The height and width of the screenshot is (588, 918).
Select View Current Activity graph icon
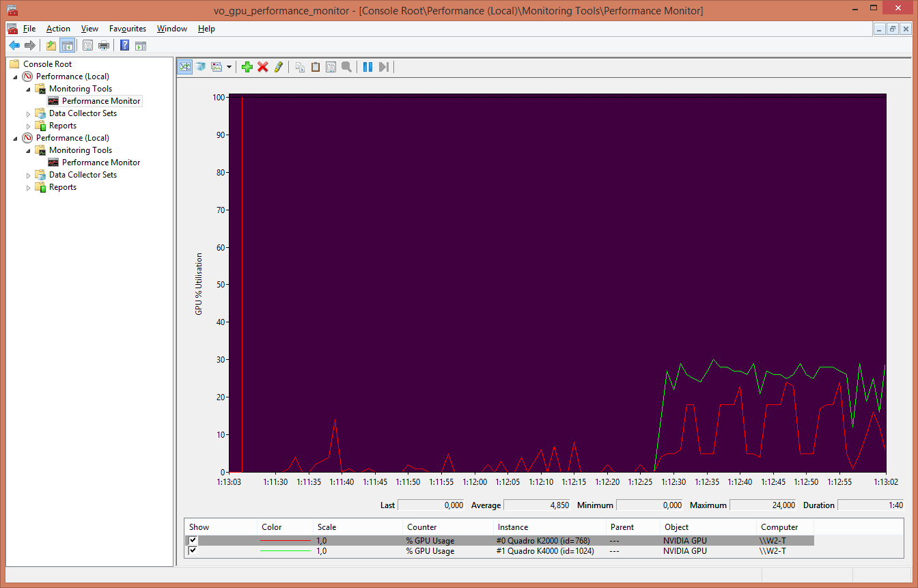tap(185, 67)
